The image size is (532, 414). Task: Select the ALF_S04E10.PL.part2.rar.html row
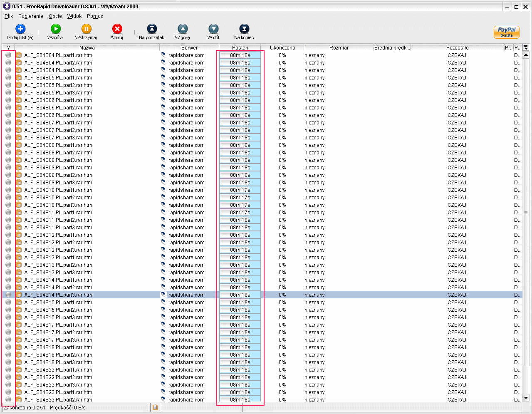59,198
